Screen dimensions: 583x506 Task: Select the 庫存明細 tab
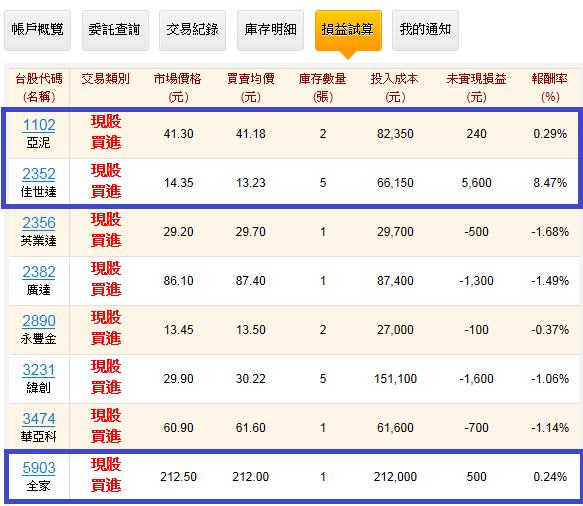coord(270,30)
